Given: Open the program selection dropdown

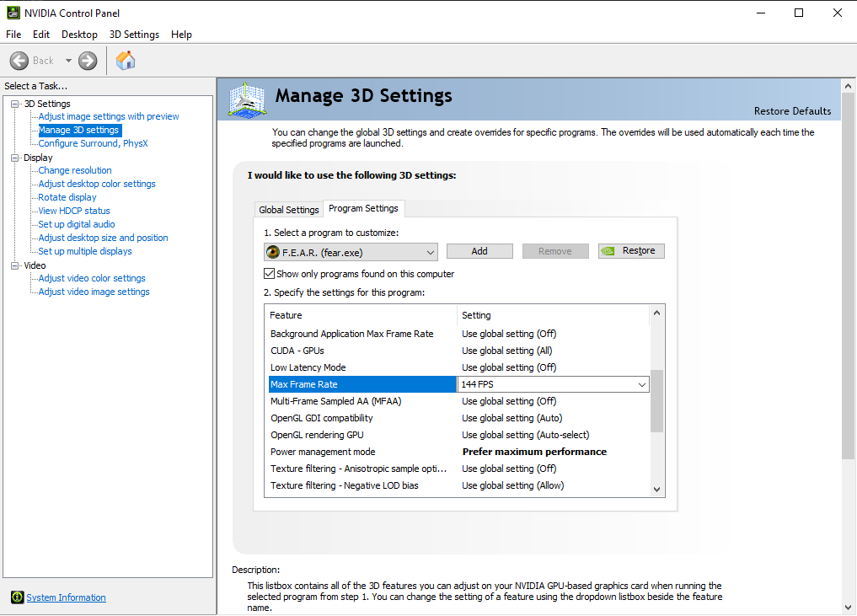Looking at the screenshot, I should point(430,251).
